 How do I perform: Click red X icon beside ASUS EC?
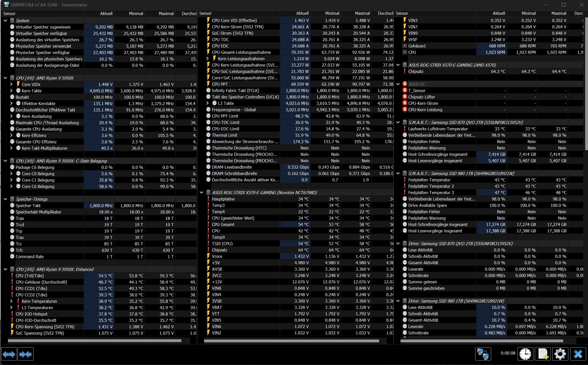[x=405, y=84]
